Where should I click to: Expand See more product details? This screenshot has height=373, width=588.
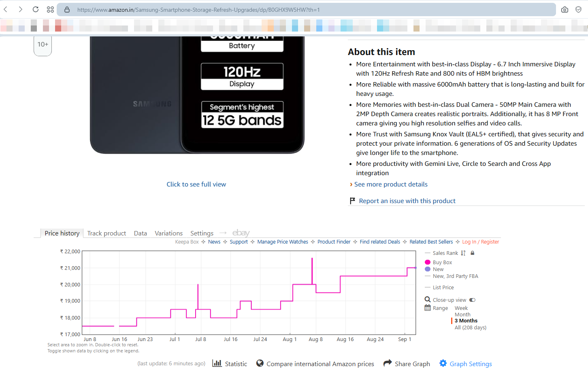coord(391,184)
